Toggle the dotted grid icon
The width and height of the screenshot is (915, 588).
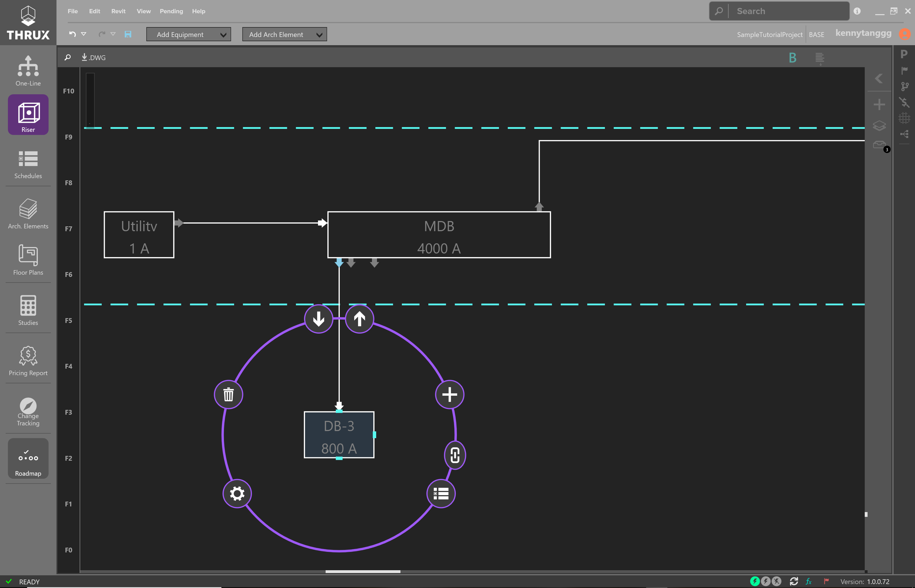coord(904,118)
